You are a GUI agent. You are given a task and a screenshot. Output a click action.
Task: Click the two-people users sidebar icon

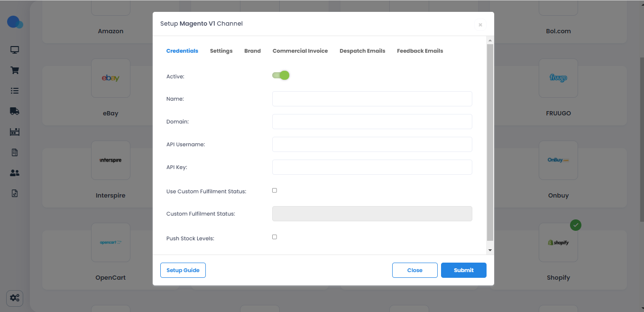click(x=15, y=173)
